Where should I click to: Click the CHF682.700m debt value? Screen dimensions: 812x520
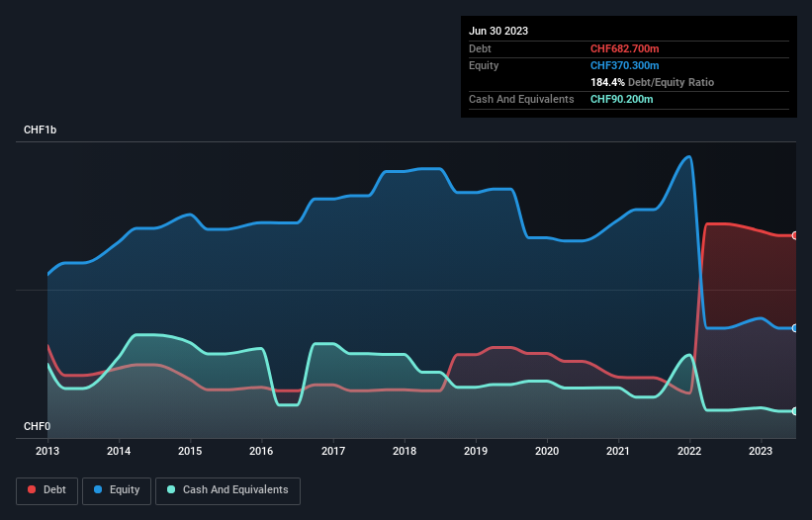(x=624, y=48)
